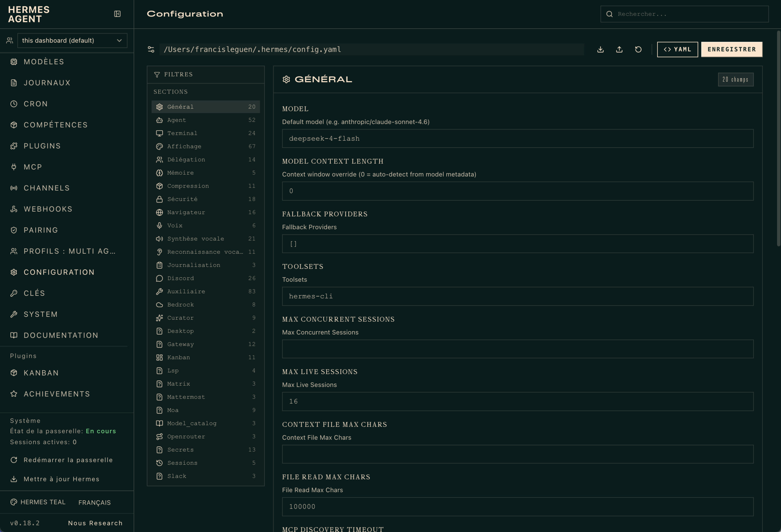Click the Cron clock icon
Viewport: 781px width, 532px height.
[14, 104]
